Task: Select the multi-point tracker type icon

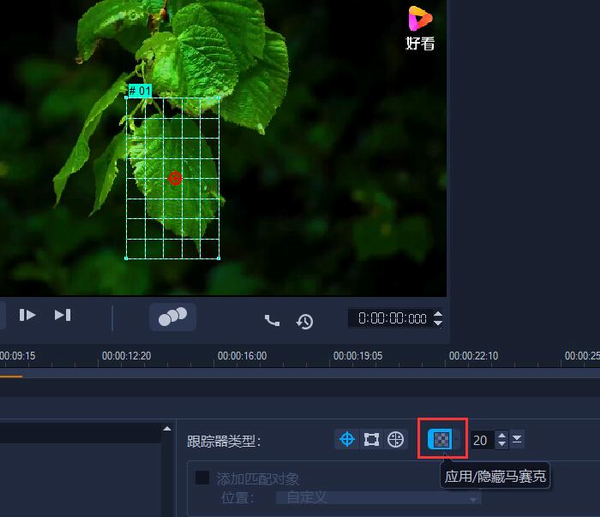Action: 396,439
